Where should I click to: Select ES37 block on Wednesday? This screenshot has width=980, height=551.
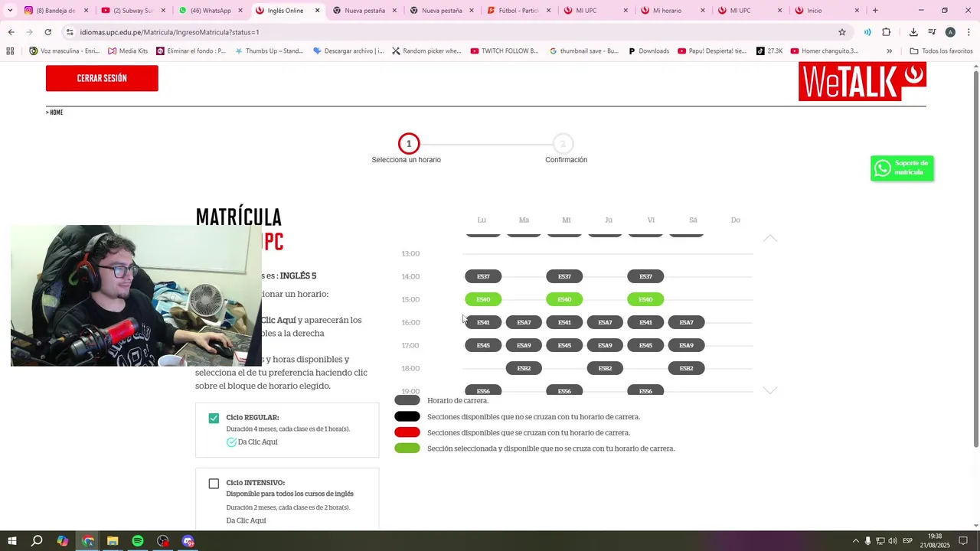click(564, 276)
